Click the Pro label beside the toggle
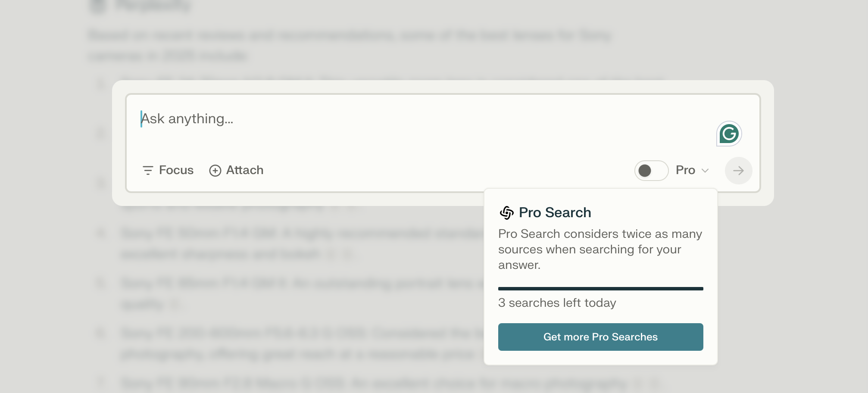 [685, 170]
